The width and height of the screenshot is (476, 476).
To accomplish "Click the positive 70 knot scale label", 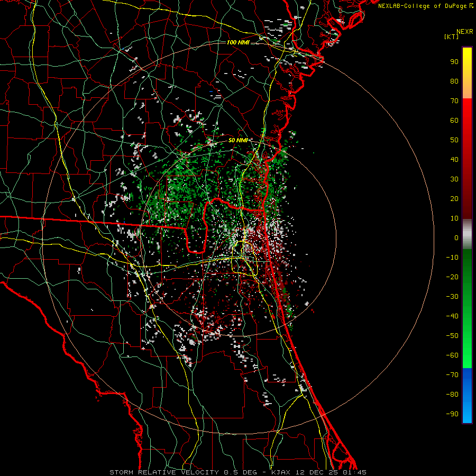I will coord(454,101).
